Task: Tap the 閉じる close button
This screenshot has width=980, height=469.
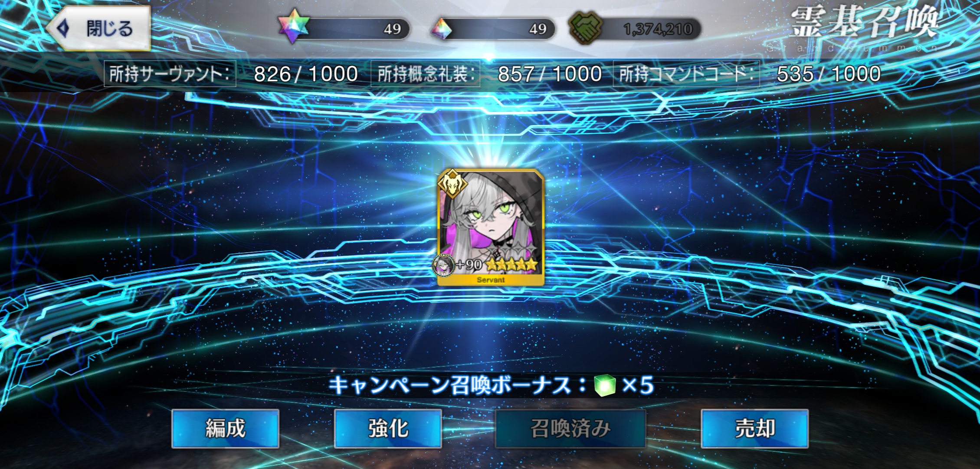Action: (99, 29)
